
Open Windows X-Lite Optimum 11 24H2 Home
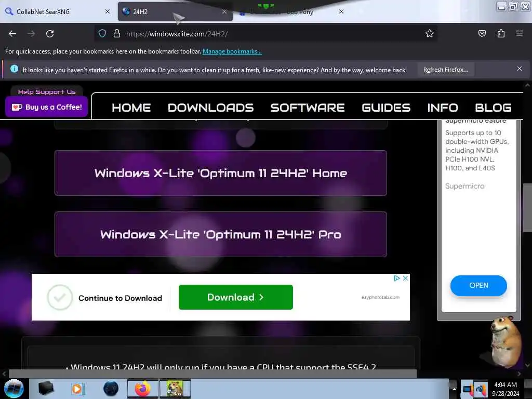[x=220, y=173]
